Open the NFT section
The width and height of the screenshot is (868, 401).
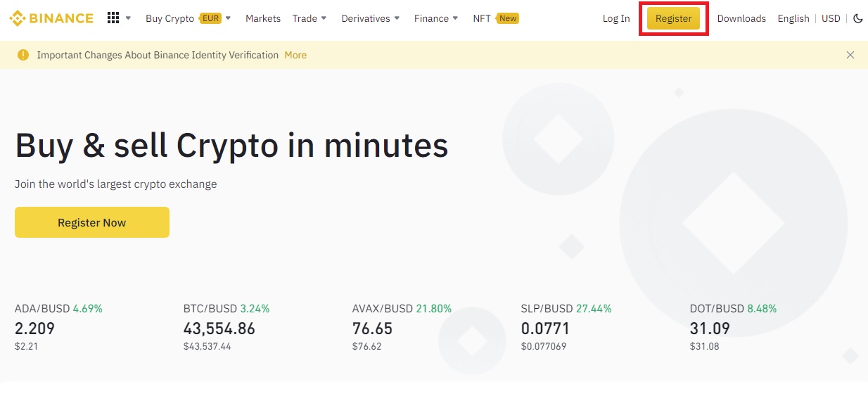point(482,18)
